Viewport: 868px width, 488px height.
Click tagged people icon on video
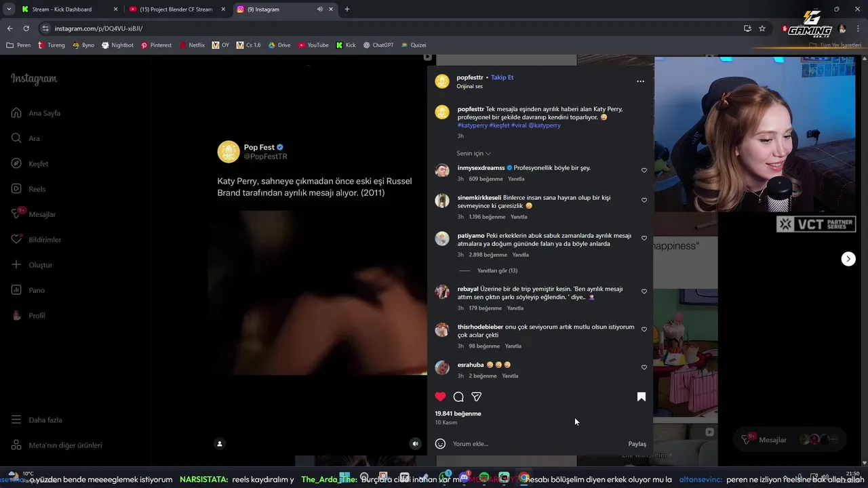click(x=220, y=444)
